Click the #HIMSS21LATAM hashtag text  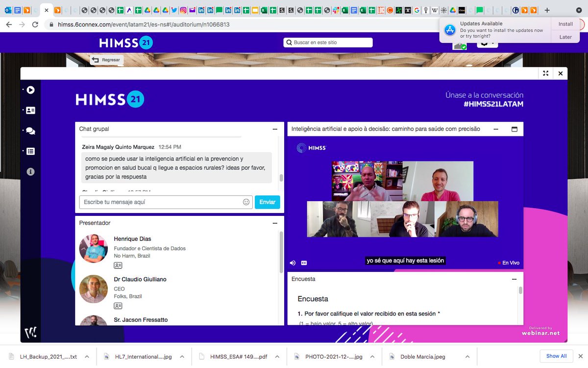point(493,104)
